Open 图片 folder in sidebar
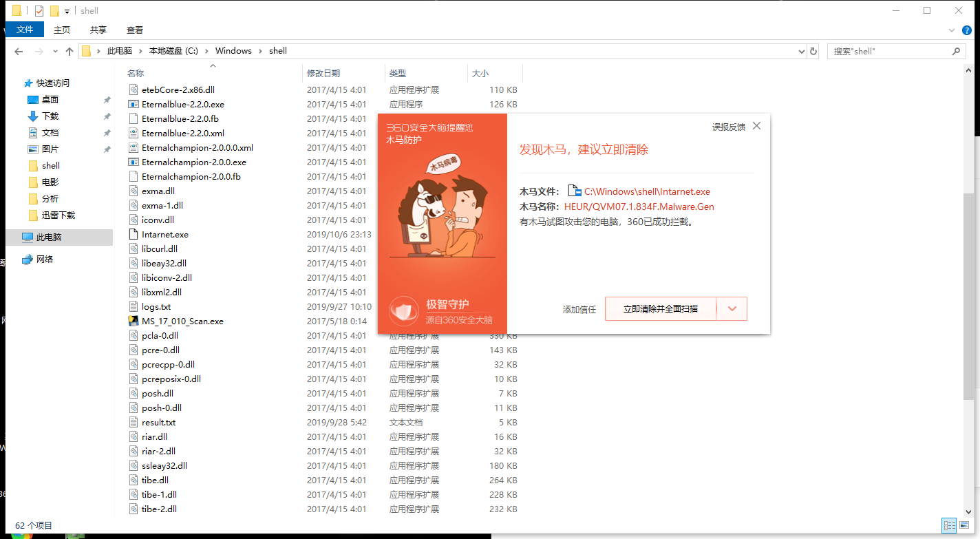This screenshot has width=980, height=539. 50,149
